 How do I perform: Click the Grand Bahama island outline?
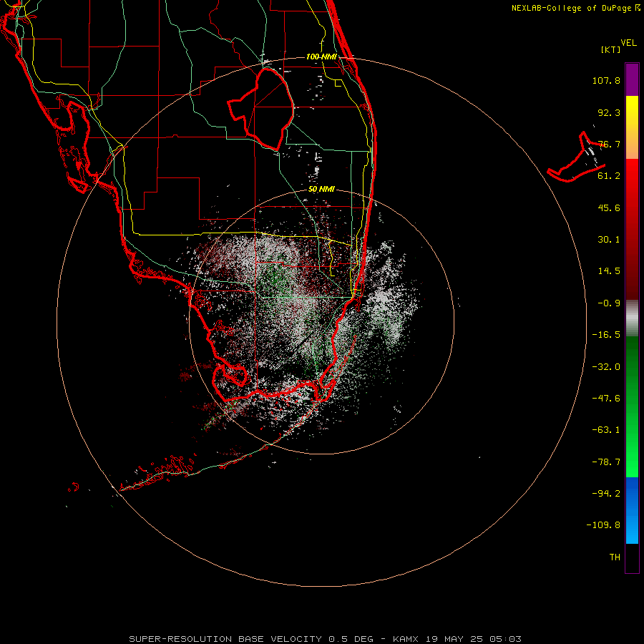[577, 157]
